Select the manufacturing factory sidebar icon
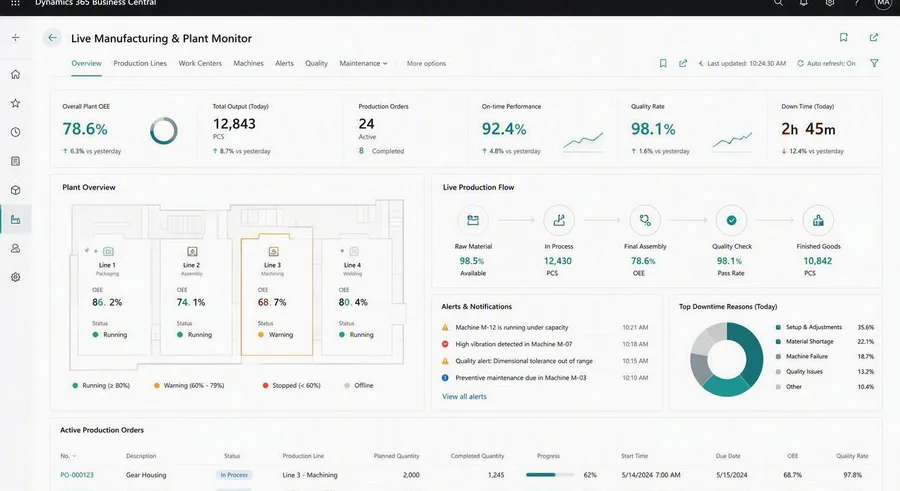This screenshot has height=491, width=900. tap(15, 219)
